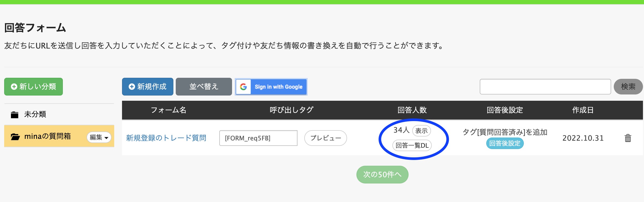
Task: Open the 編集 dropdown for minaの質問箱
Action: 99,137
